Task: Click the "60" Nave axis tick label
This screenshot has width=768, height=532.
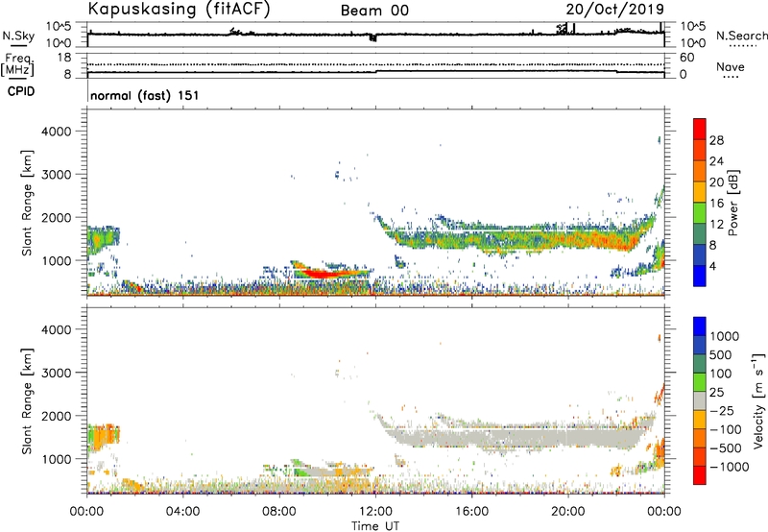Action: click(x=686, y=58)
